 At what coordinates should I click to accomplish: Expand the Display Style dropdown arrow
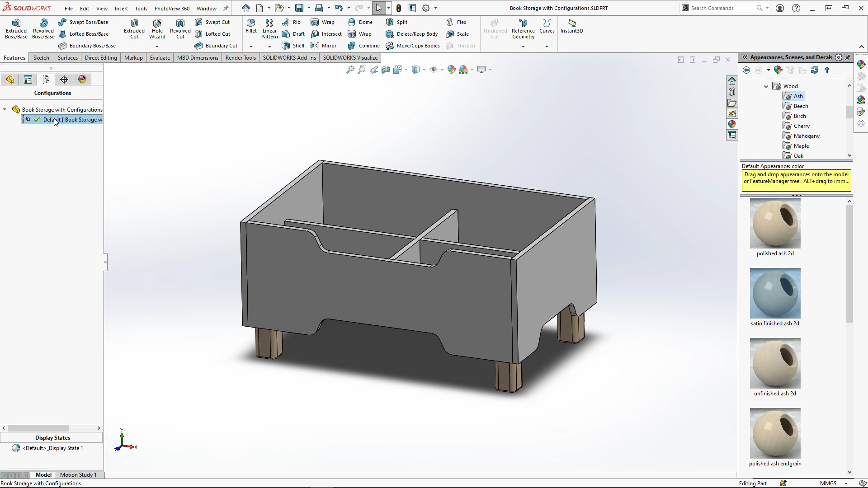tap(424, 70)
